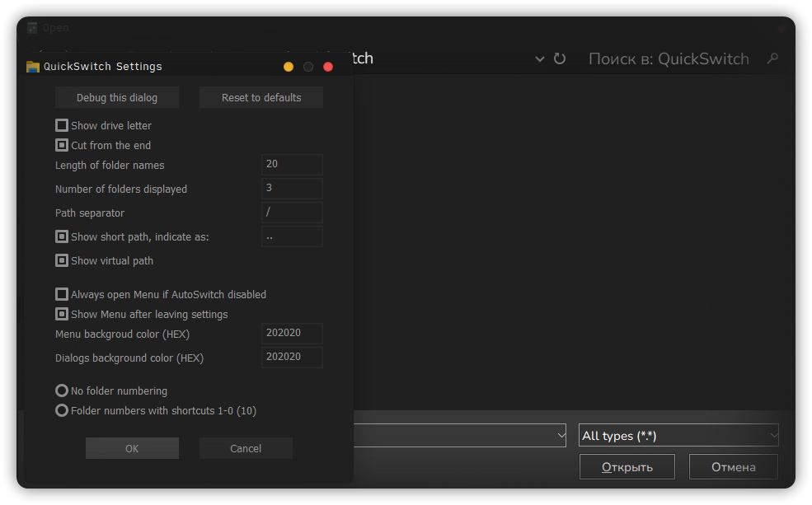Close QuickSwitch Settings with the red dot
Screen dimensions: 812x505
[x=328, y=67]
